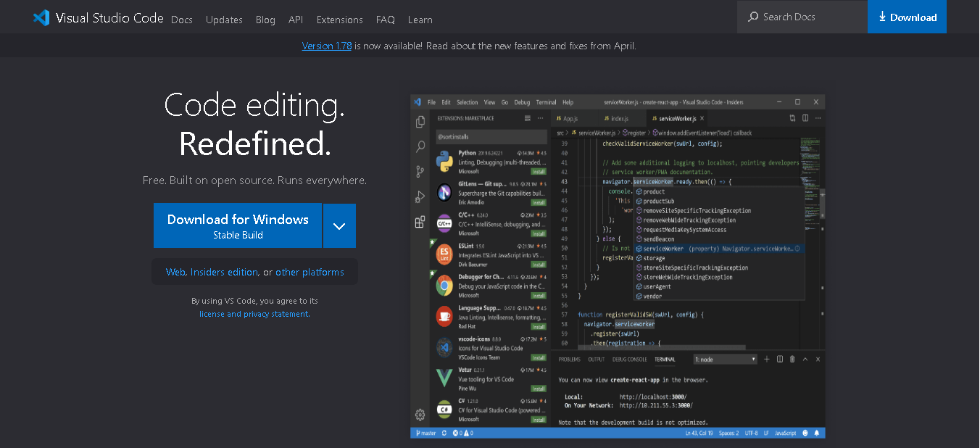
Task: Click the JavaScript language mode in the status bar
Action: tap(786, 434)
